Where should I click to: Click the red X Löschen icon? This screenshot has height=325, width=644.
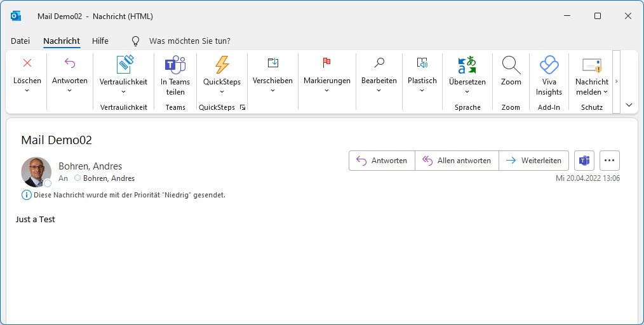[x=27, y=63]
